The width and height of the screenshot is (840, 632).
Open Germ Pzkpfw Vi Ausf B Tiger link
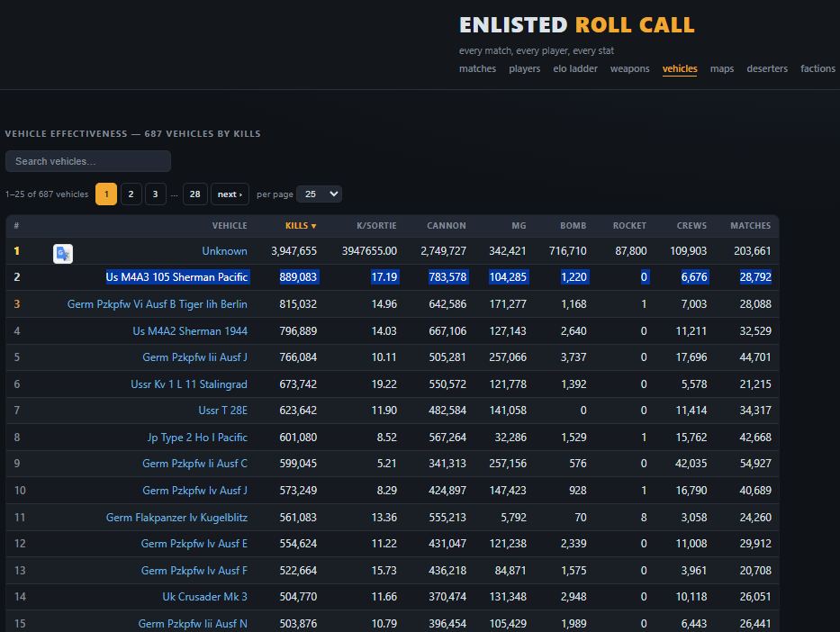click(x=157, y=304)
